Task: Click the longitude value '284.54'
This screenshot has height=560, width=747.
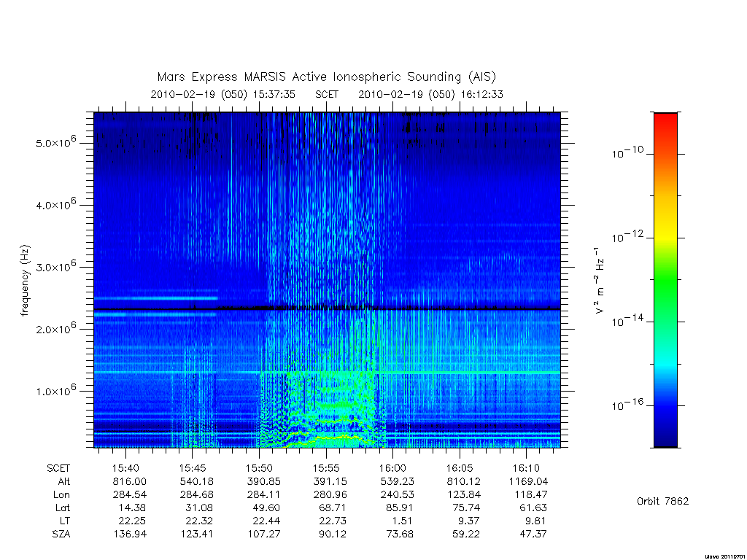Action: [x=130, y=495]
